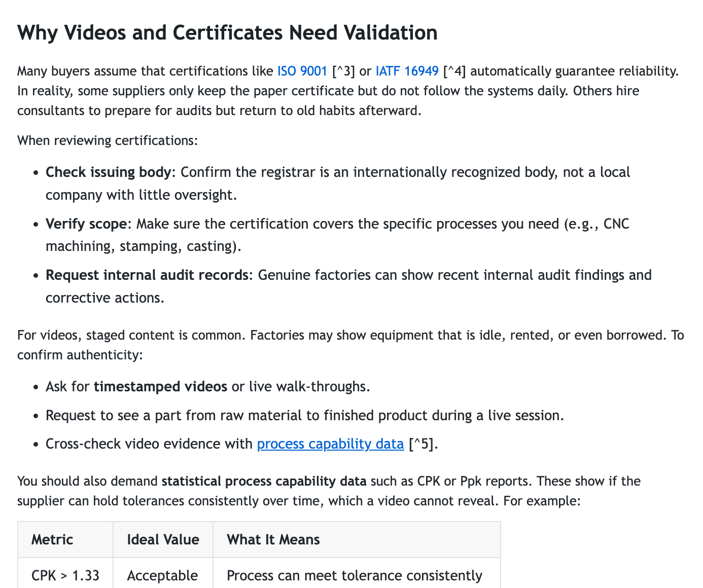Open the ISO 9001 link

coord(302,71)
